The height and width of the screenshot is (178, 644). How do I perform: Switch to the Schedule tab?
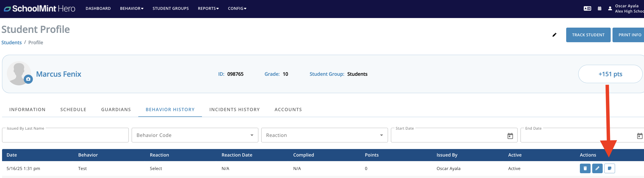(x=73, y=110)
